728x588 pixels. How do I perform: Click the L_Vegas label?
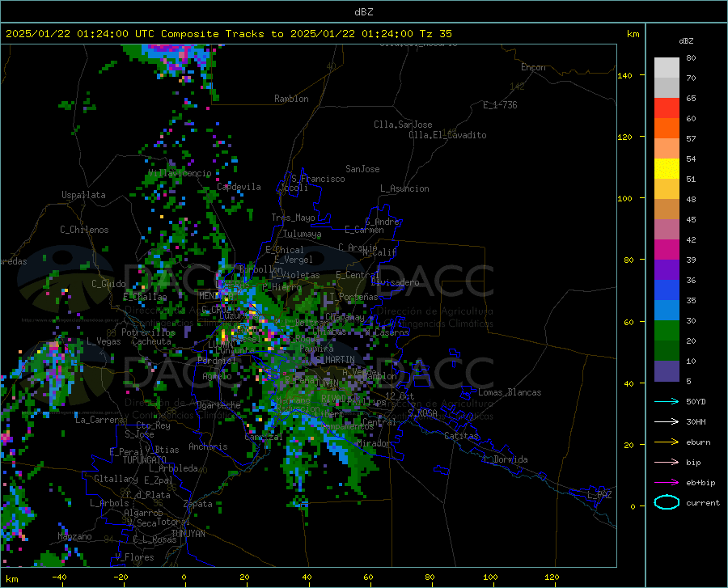tap(104, 341)
